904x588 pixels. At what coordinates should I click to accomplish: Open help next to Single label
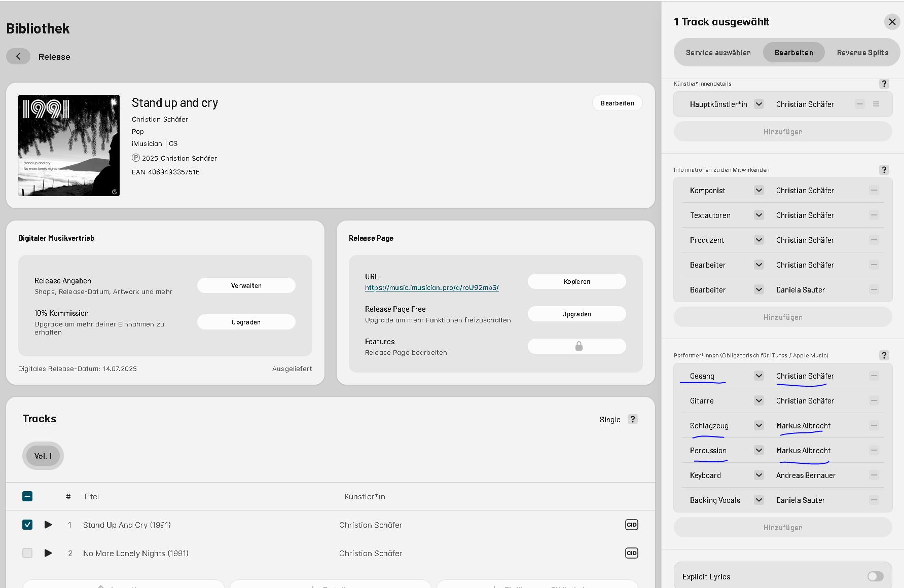click(x=633, y=419)
